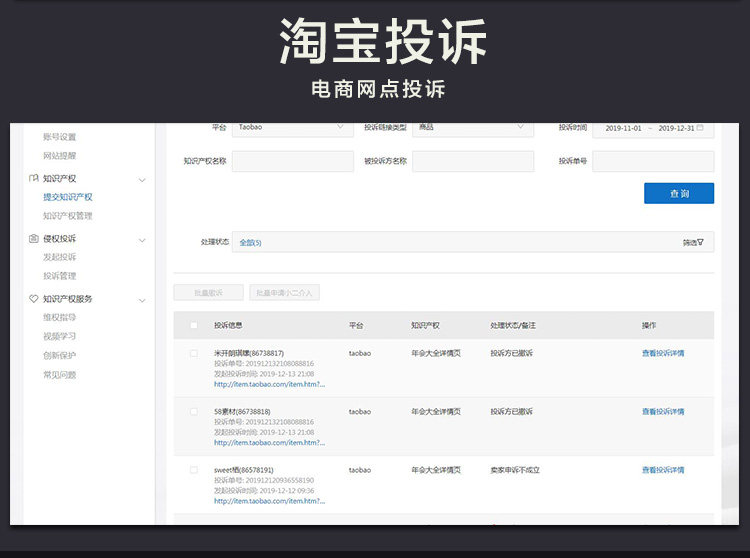This screenshot has width=750, height=558.
Task: Click the 知识产权服务 heart icon
Action: 33,299
